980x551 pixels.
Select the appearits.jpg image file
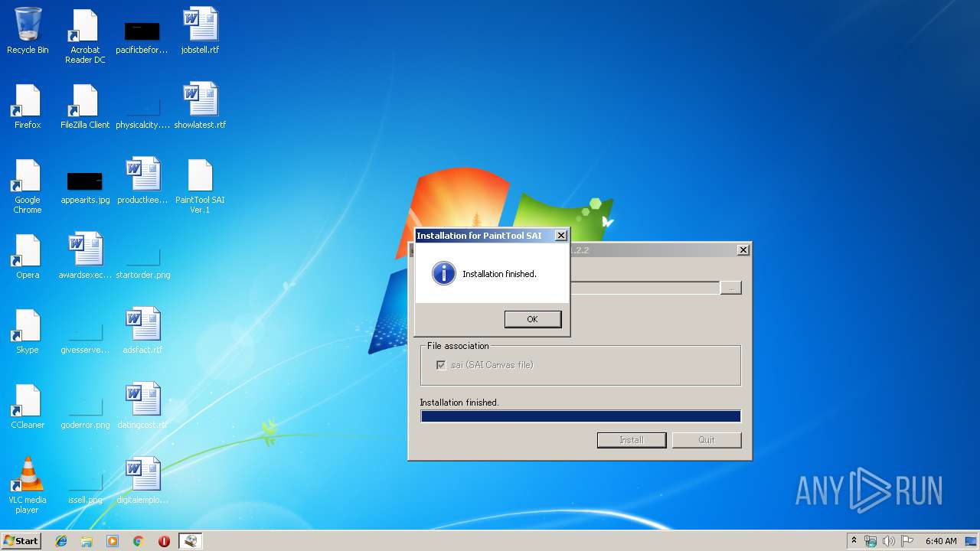point(85,187)
